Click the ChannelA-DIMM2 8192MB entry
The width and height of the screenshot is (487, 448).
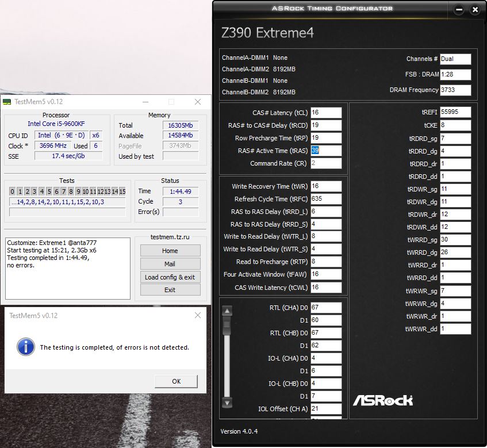(258, 69)
